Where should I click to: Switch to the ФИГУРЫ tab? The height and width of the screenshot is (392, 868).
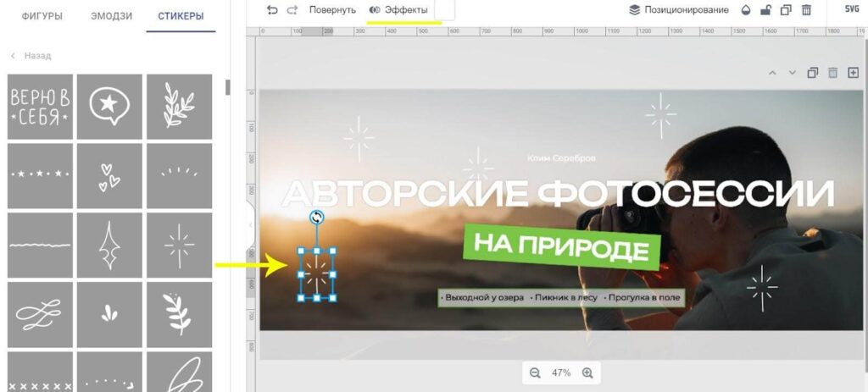click(x=42, y=16)
